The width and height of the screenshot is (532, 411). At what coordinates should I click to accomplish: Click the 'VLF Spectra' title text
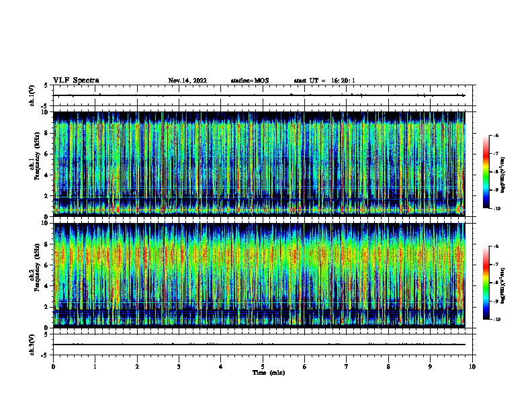pyautogui.click(x=76, y=81)
